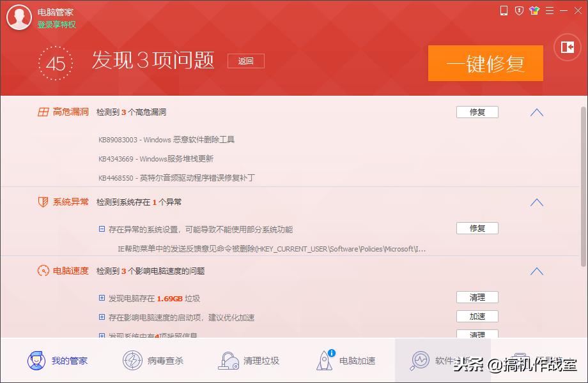Collapse the 高危漏洞 vulnerability section

pos(536,112)
